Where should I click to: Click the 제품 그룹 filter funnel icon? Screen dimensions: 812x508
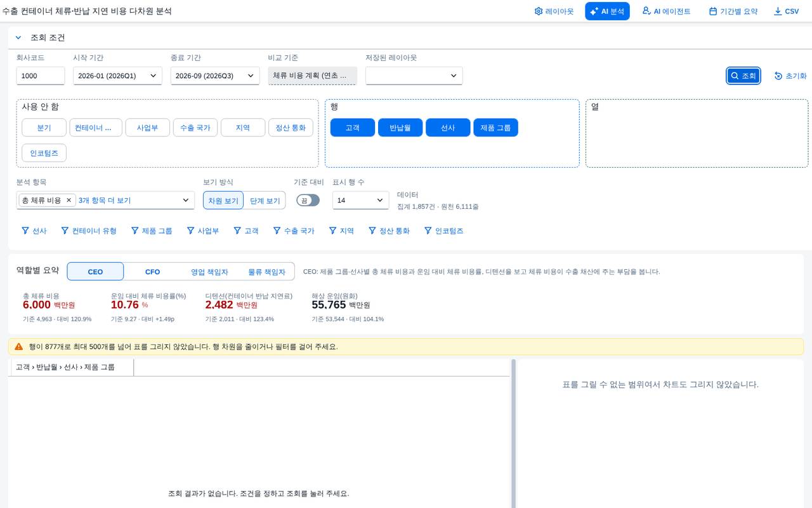point(135,231)
